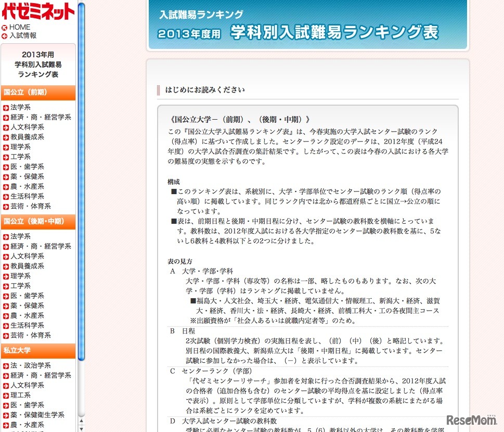Click the B 日程 item heading

point(183,332)
